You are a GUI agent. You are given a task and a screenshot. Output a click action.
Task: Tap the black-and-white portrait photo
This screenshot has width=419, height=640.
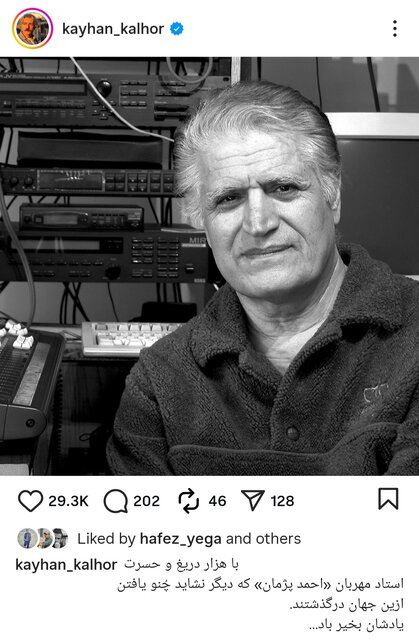click(x=209, y=266)
